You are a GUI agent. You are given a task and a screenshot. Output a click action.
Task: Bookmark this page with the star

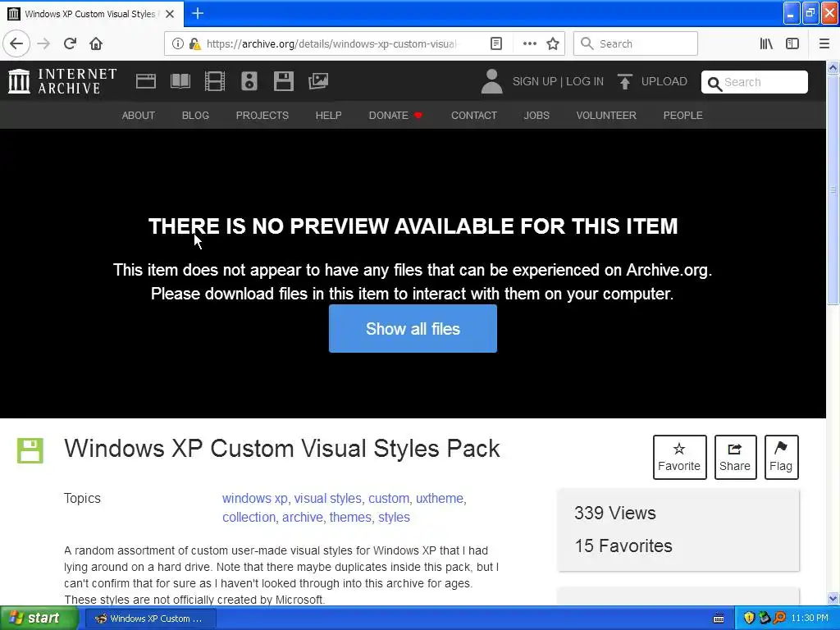click(x=553, y=43)
